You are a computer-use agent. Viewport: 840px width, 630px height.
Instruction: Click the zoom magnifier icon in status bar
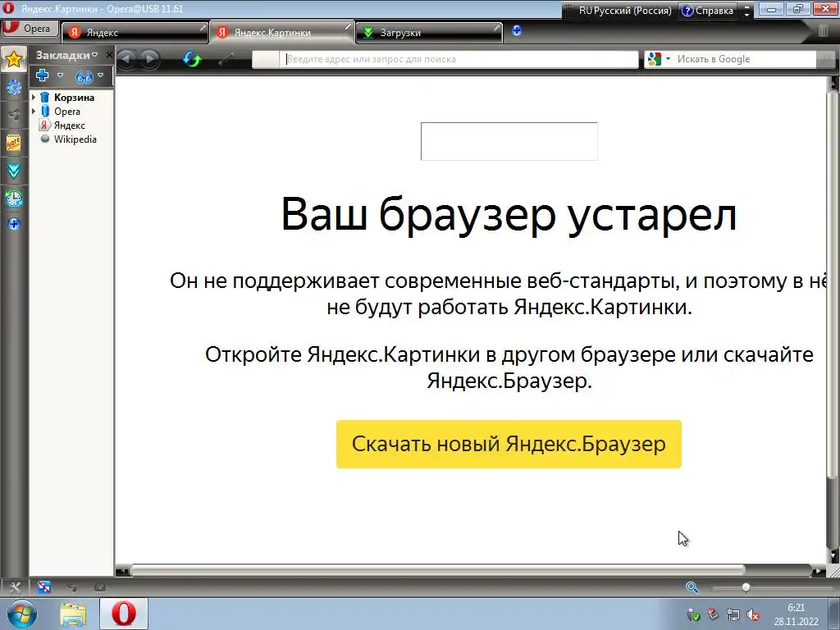(692, 587)
